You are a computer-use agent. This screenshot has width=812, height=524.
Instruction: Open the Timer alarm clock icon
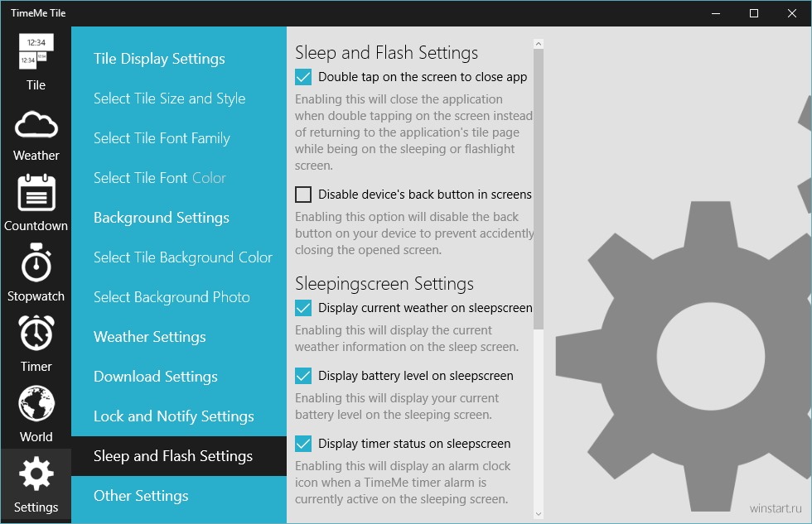[36, 333]
